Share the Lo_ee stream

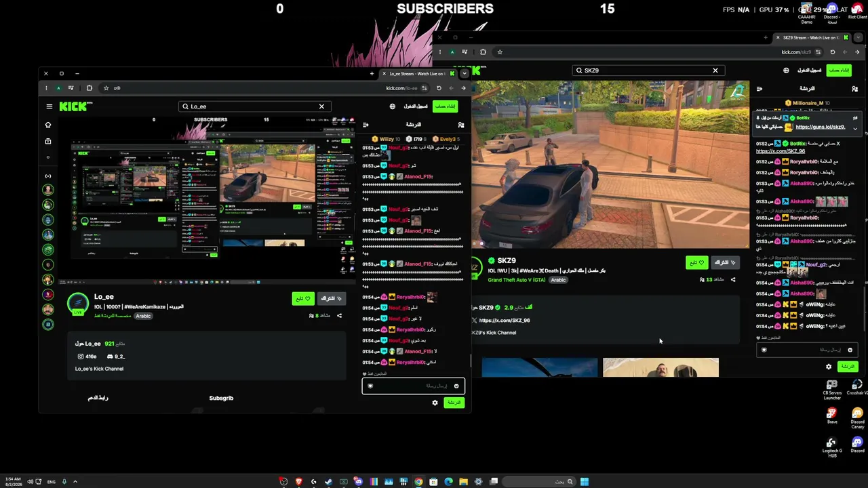[339, 315]
